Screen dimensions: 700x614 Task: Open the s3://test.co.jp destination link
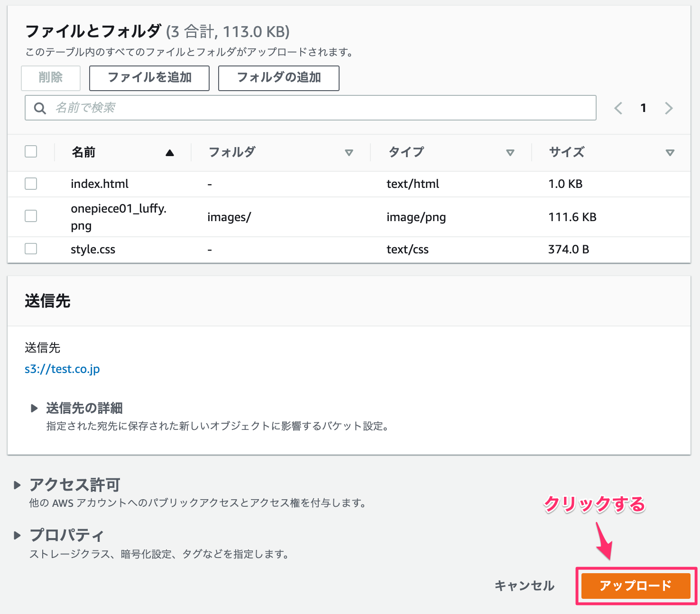(62, 369)
